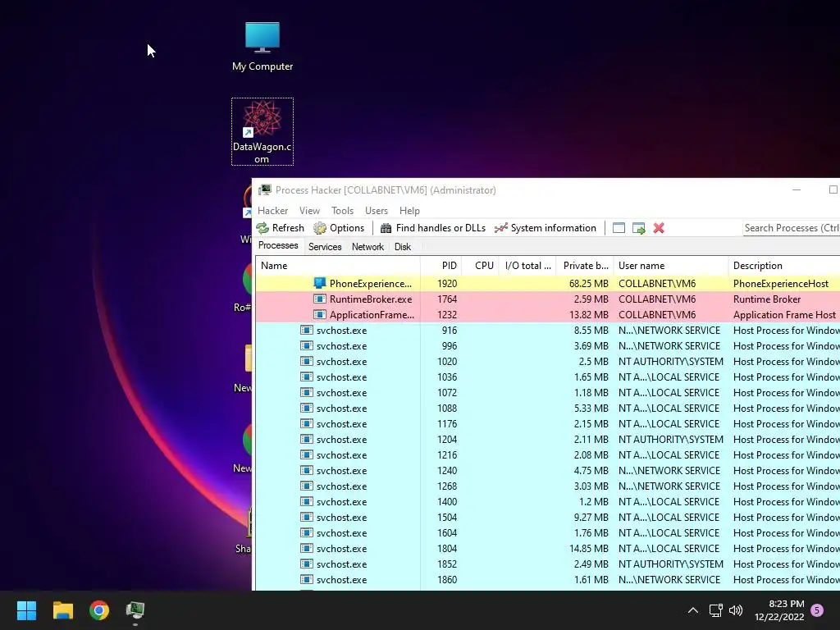Sort by the Name column header
The height and width of the screenshot is (630, 840).
point(338,266)
